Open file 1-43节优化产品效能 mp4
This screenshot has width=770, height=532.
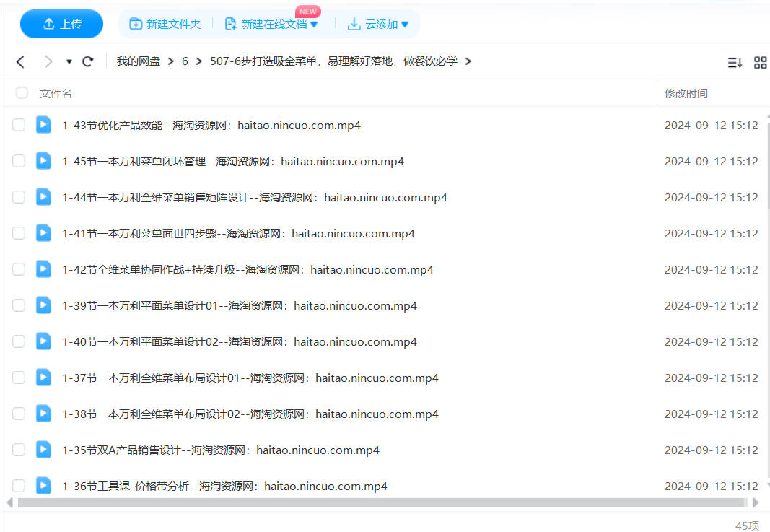[211, 126]
